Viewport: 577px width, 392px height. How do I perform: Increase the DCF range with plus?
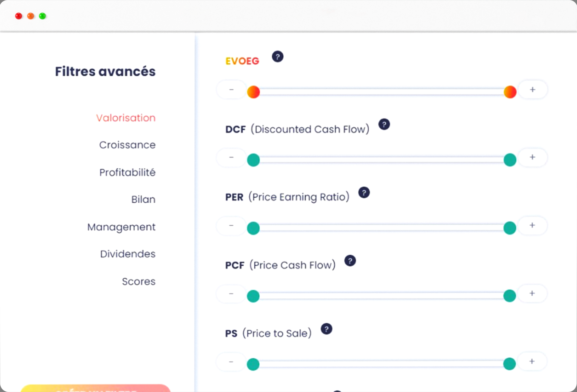click(532, 157)
